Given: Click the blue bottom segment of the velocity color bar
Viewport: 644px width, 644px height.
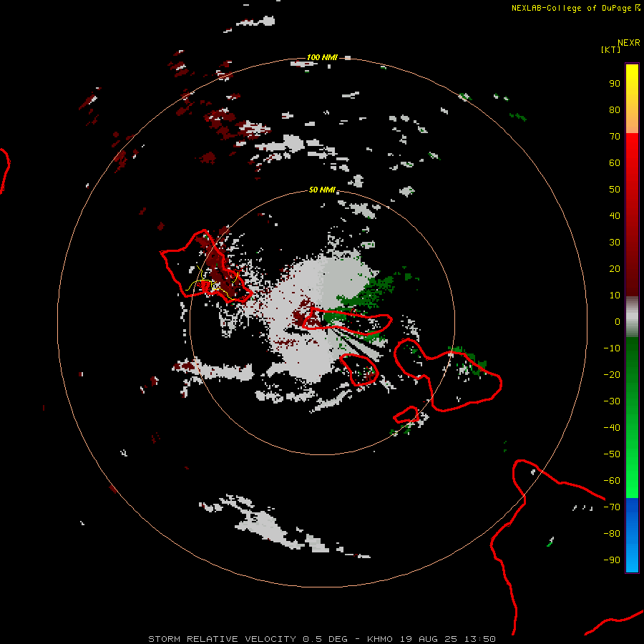Looking at the screenshot, I should (x=632, y=535).
